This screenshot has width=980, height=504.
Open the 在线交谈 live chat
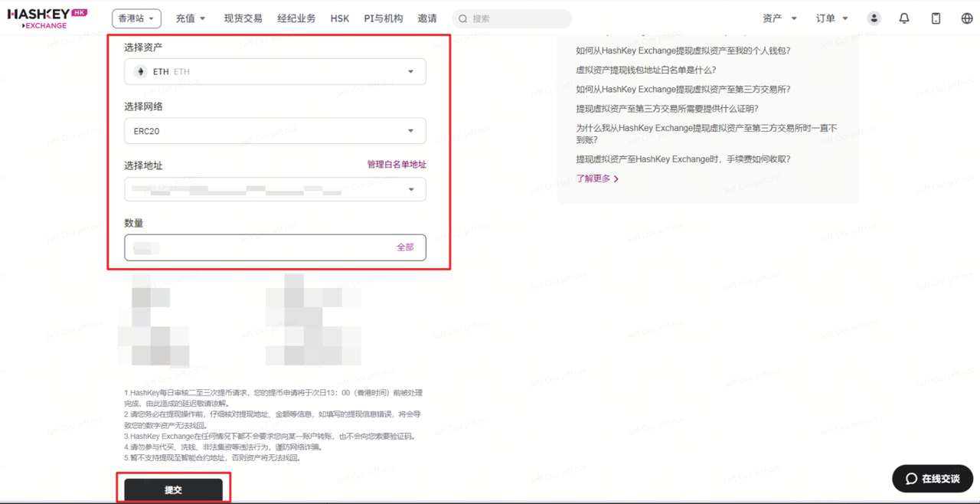pos(933,479)
